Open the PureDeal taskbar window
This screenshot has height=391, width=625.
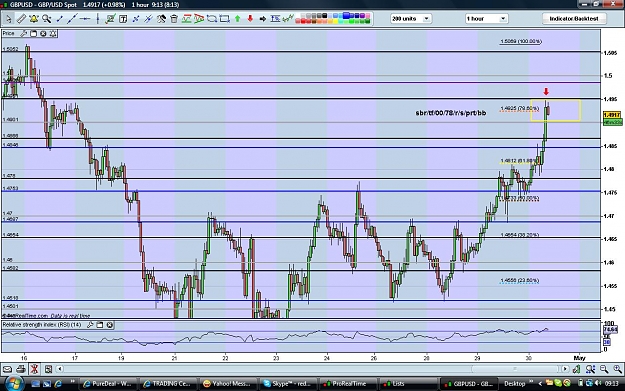click(x=108, y=383)
